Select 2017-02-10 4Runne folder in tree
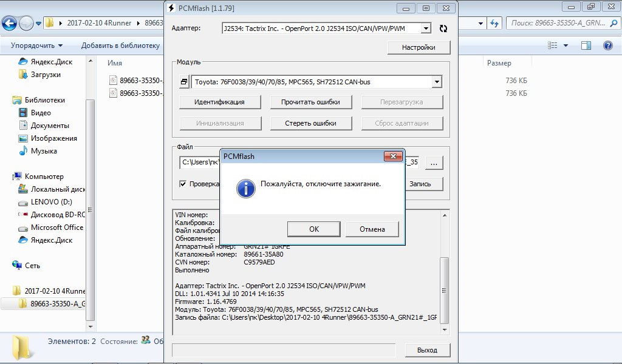This screenshot has height=364, width=622. 49,291
